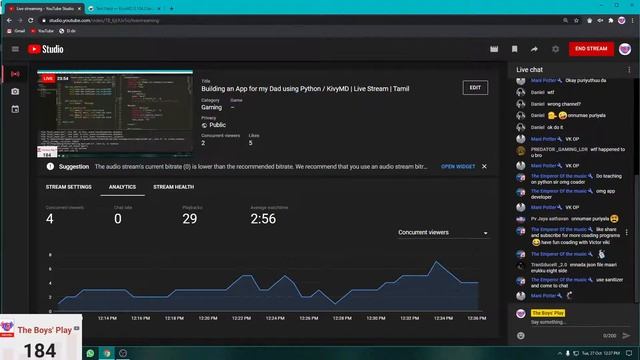640x360 pixels.
Task: Click the create highlight clip icon
Action: pyautogui.click(x=494, y=49)
